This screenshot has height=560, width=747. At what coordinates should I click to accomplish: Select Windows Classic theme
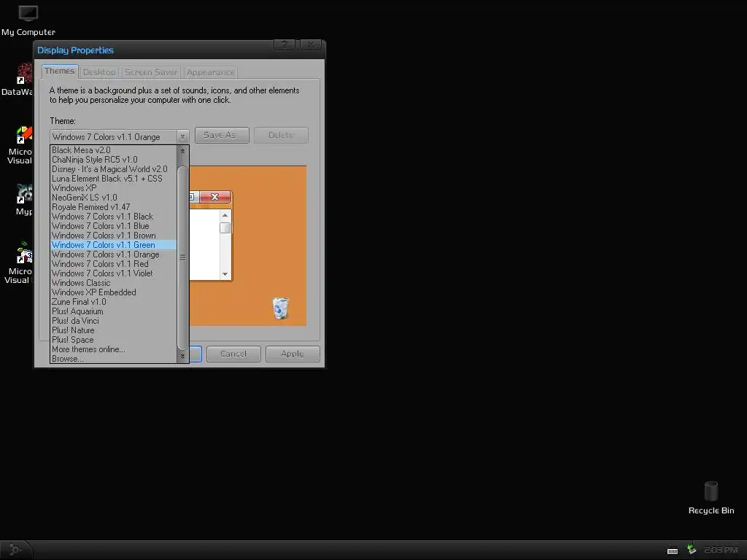coord(113,283)
